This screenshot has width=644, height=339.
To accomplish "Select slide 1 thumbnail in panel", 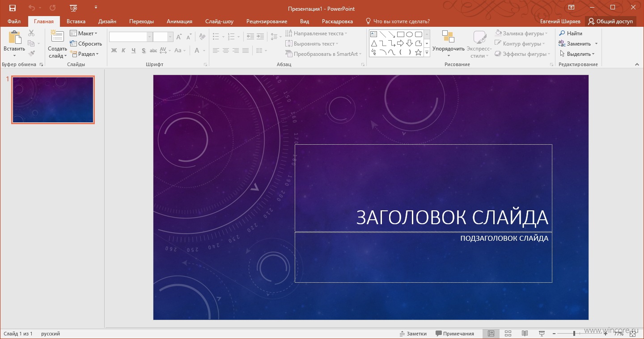I will point(53,100).
